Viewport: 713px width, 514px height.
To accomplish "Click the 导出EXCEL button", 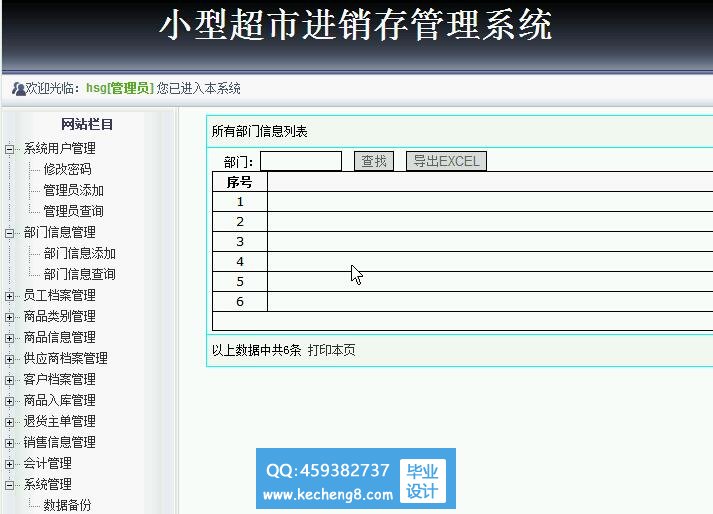I will coord(446,161).
